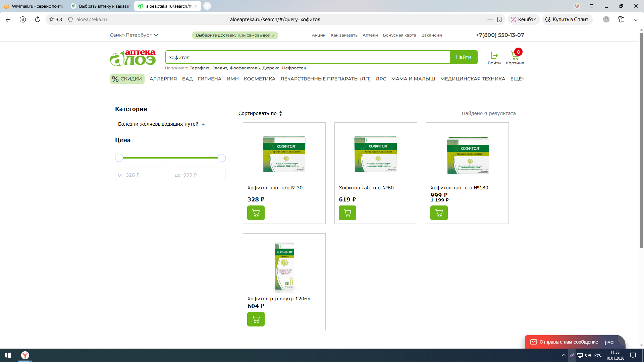Image resolution: width=644 pixels, height=362 pixels.
Task: Add Хофитол р-р 120мл to cart
Action: point(256,319)
